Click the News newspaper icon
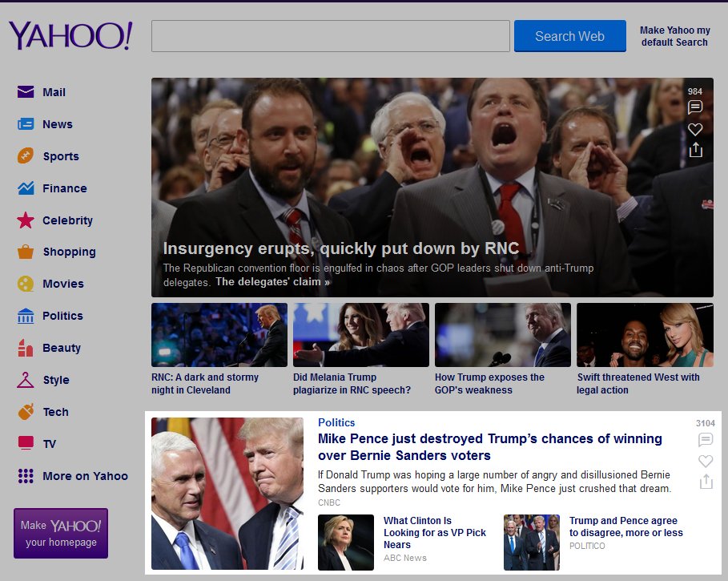Viewport: 728px width, 581px height. [x=26, y=124]
